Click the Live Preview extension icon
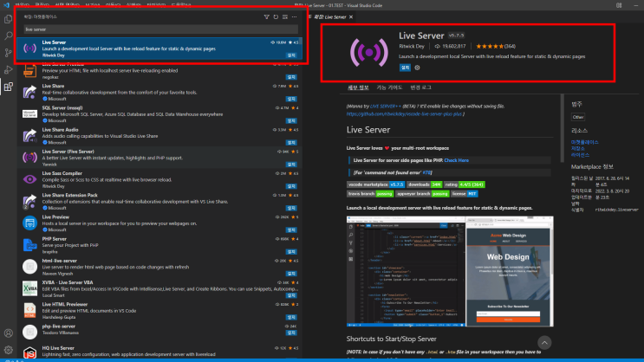 click(29, 223)
